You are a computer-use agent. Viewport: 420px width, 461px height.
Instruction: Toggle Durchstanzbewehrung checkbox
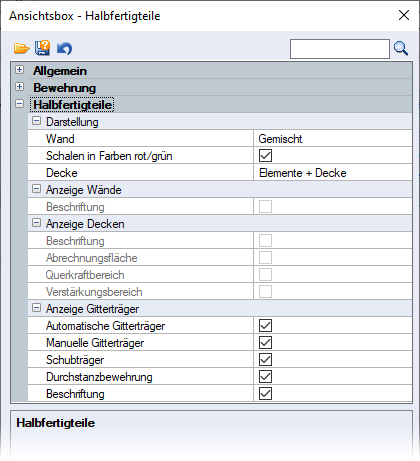(x=265, y=376)
